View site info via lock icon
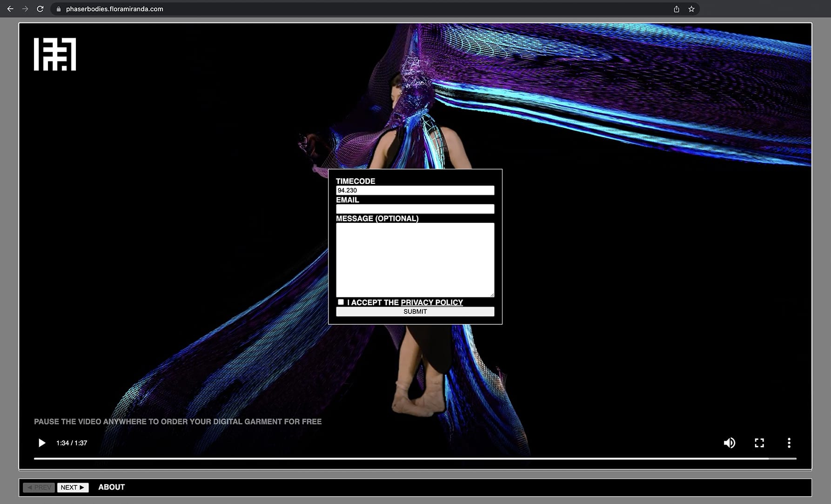The height and width of the screenshot is (504, 831). pos(59,9)
